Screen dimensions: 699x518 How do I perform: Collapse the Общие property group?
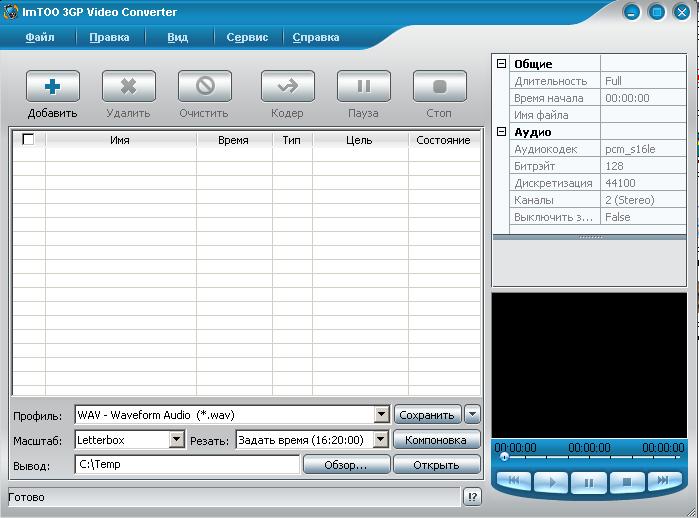tap(502, 64)
